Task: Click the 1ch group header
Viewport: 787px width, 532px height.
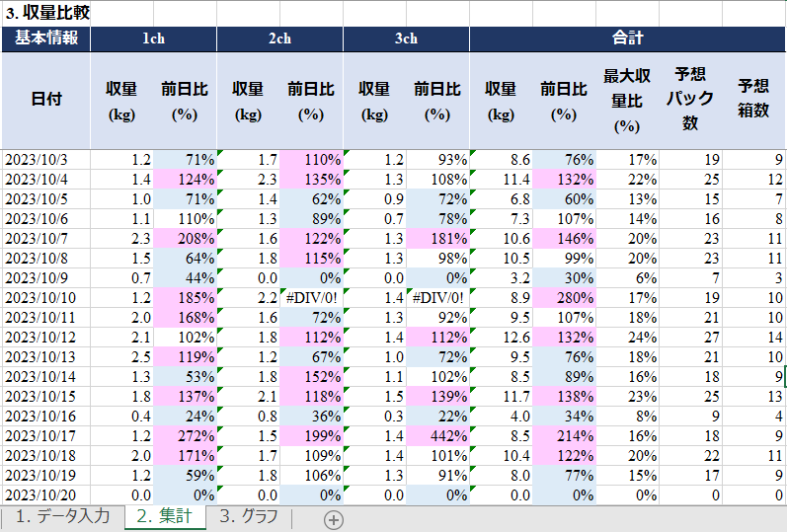Action: click(x=154, y=38)
